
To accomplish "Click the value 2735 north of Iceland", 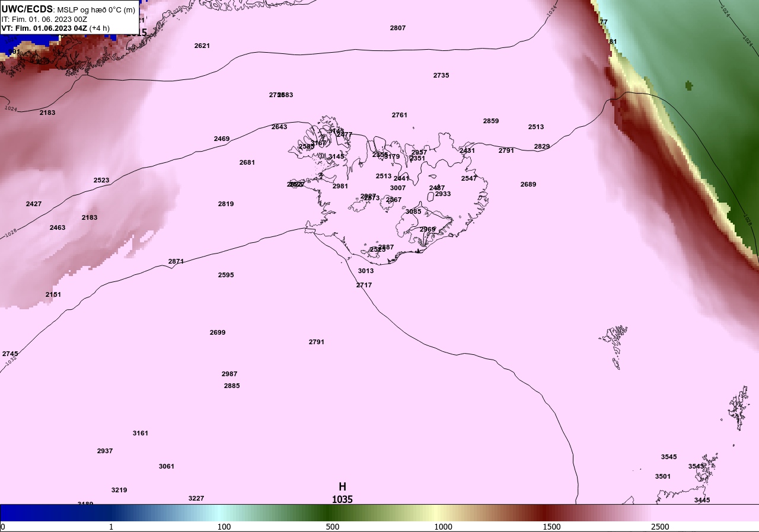I will (x=441, y=75).
